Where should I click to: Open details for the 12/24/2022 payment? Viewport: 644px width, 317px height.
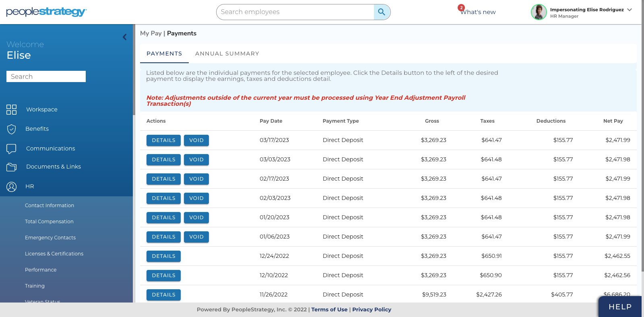click(x=163, y=256)
